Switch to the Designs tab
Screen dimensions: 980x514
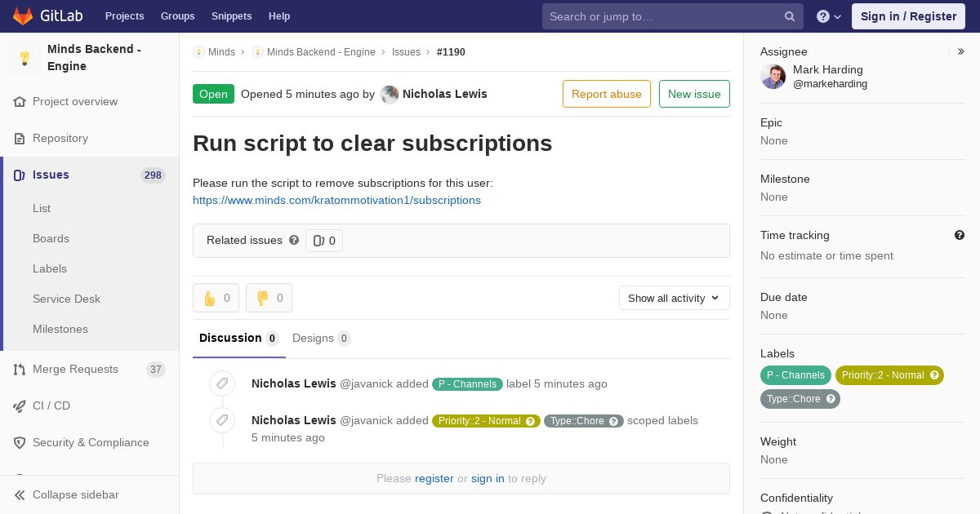coord(322,338)
